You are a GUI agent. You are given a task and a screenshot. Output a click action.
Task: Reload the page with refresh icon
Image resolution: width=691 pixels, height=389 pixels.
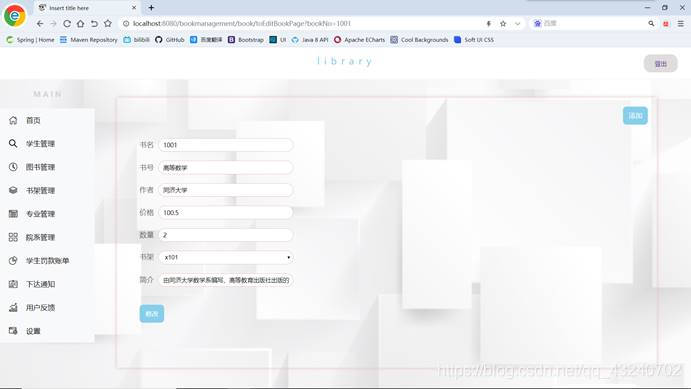click(67, 23)
